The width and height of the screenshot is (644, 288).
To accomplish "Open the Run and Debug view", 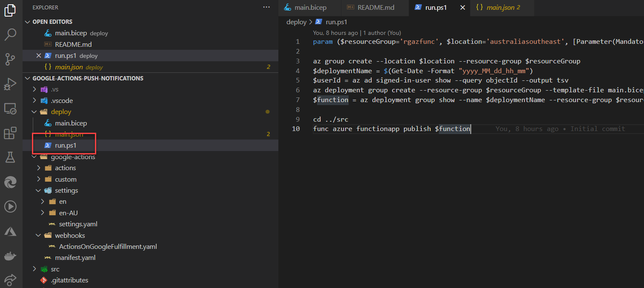I will coord(10,84).
